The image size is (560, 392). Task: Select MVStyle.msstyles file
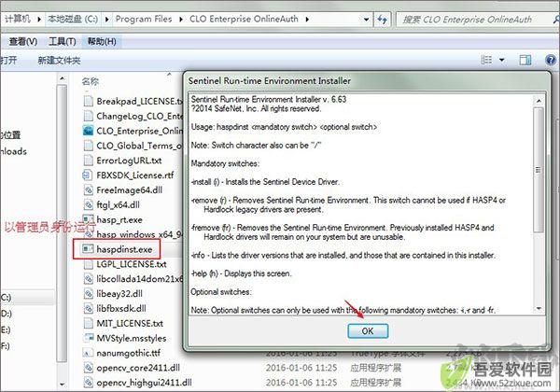coord(132,338)
